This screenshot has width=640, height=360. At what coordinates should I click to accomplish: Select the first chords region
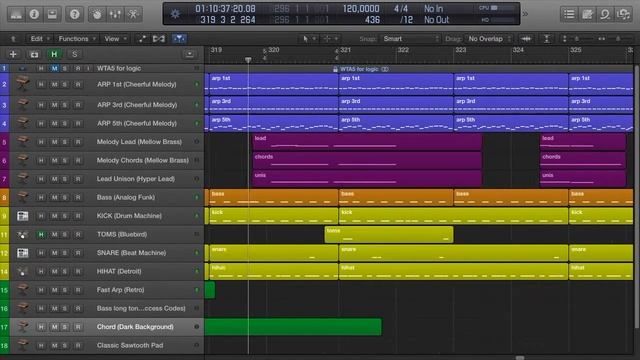[x=367, y=160]
